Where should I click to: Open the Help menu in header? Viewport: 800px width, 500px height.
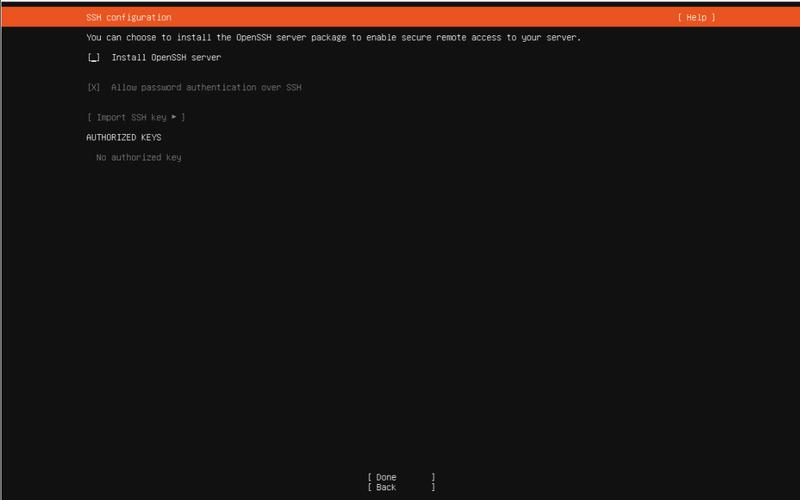point(696,17)
